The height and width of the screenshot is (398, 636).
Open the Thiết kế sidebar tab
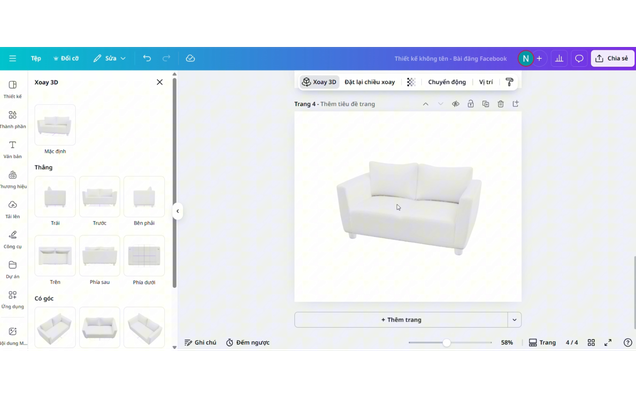tap(13, 89)
